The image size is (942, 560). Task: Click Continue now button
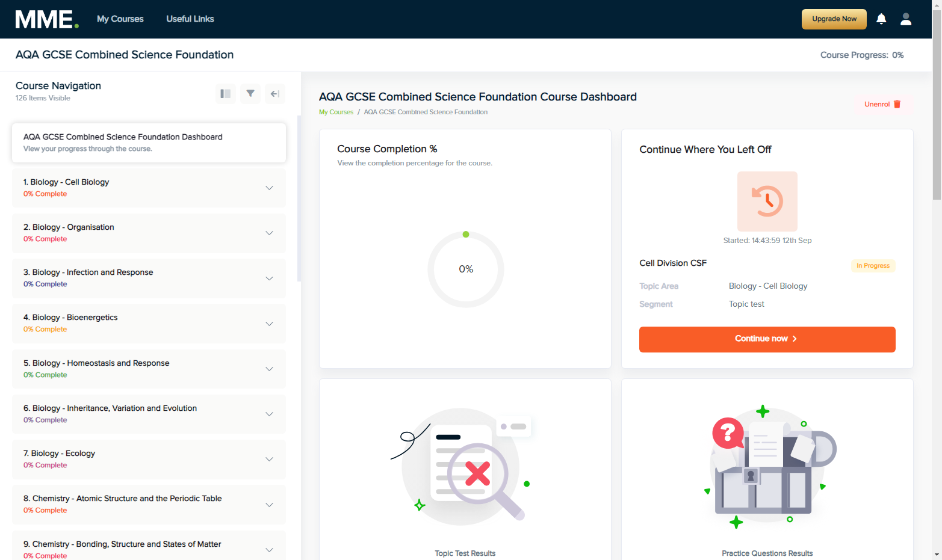point(767,339)
